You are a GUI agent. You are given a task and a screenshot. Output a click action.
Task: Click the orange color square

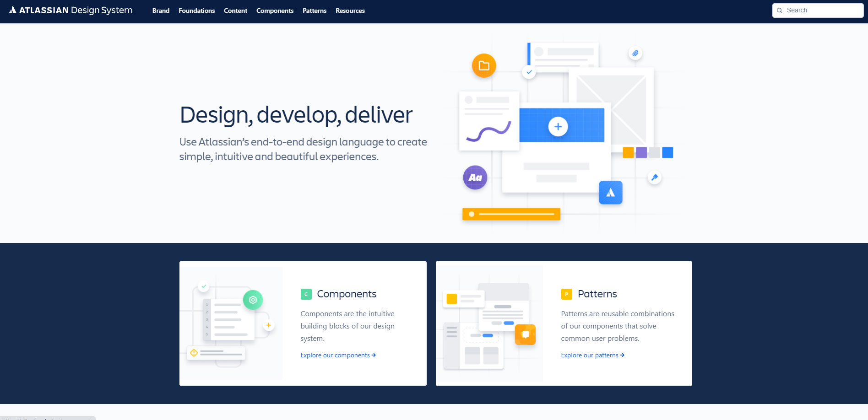(x=628, y=152)
